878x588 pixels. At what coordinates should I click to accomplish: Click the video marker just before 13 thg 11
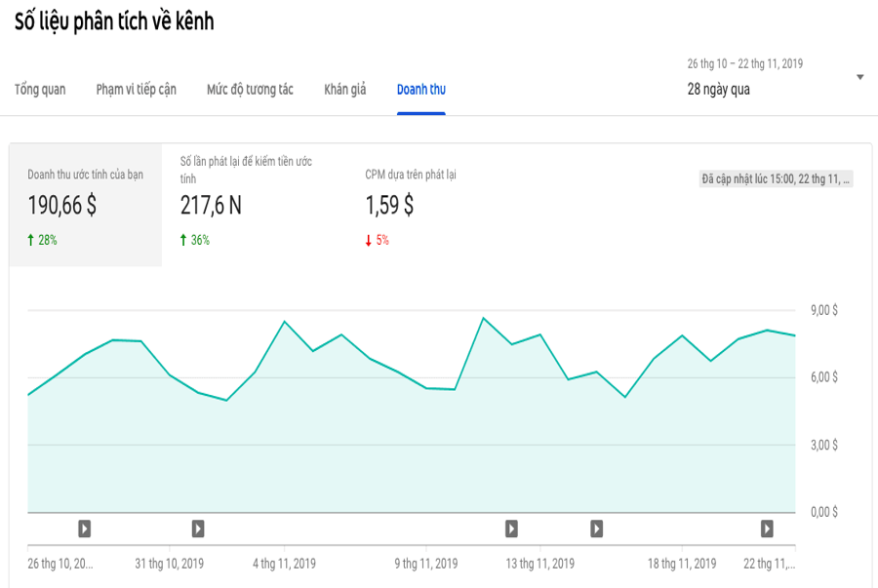click(511, 529)
